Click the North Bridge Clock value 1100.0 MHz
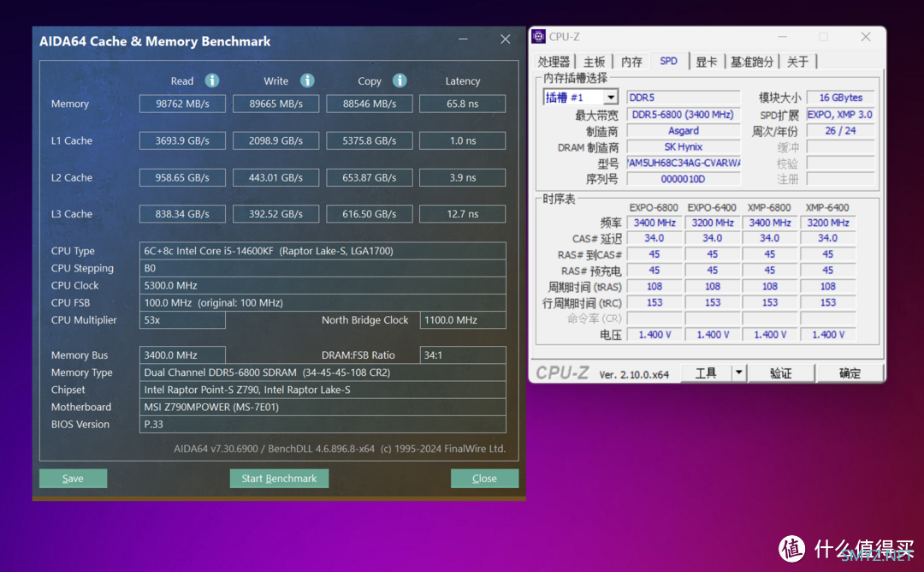 pos(463,320)
